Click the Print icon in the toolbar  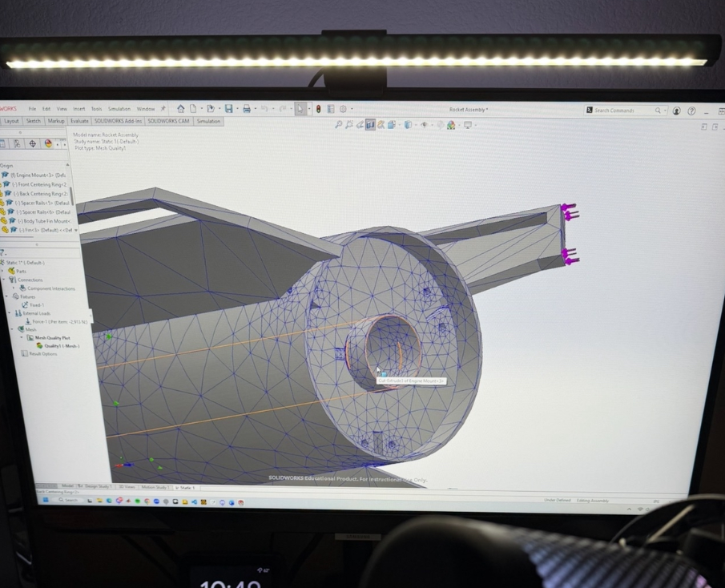pos(247,109)
